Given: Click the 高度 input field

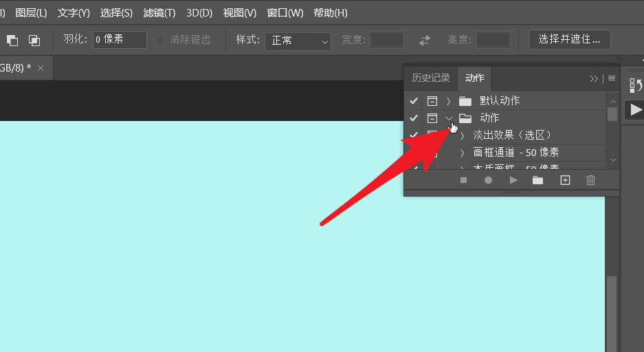Looking at the screenshot, I should (493, 40).
